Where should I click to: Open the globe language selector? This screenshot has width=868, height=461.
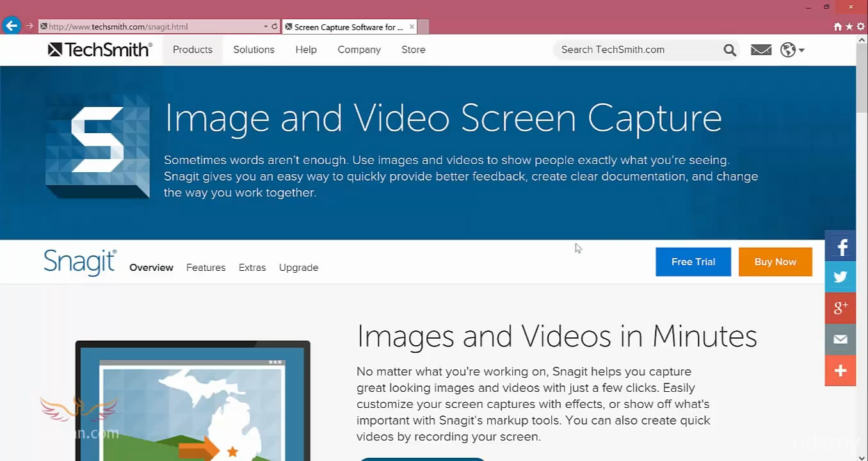click(x=792, y=50)
